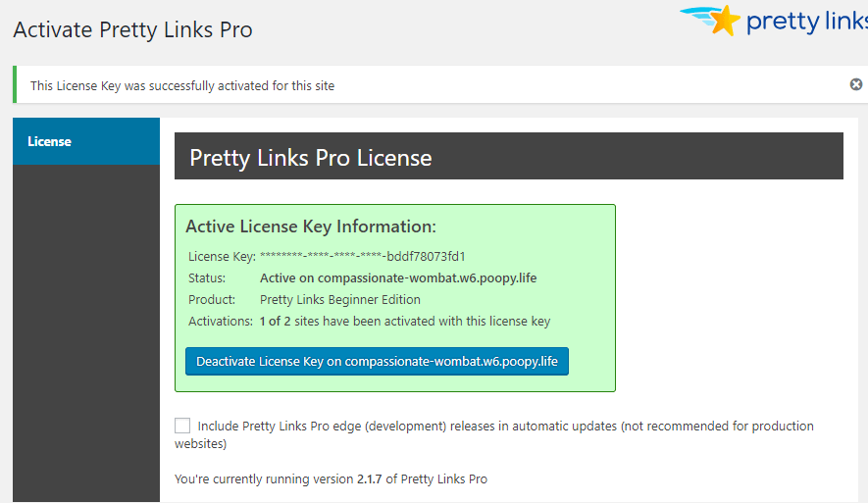Click the pretty links wordmark text
The image size is (868, 503).
pyautogui.click(x=806, y=22)
